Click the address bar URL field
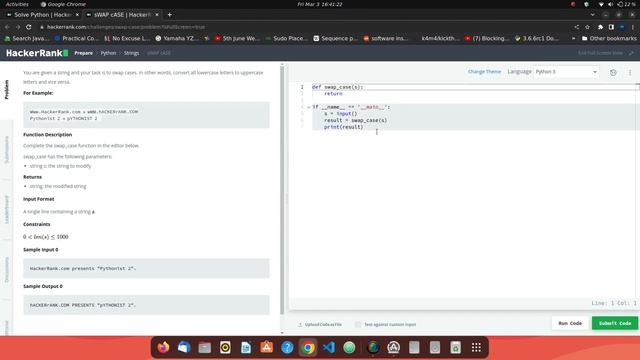The width and height of the screenshot is (640, 360). (306, 27)
